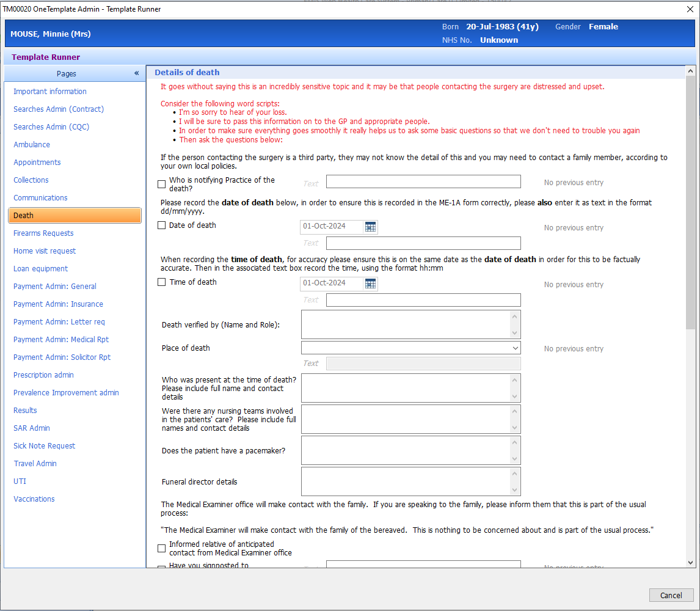Click the 'Death verified by' text area

[406, 324]
